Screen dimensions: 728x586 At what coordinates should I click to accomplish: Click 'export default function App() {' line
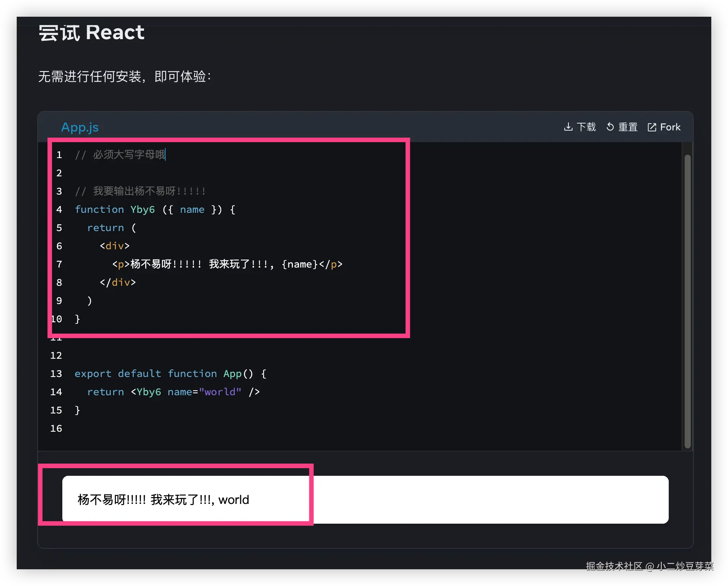(x=171, y=374)
